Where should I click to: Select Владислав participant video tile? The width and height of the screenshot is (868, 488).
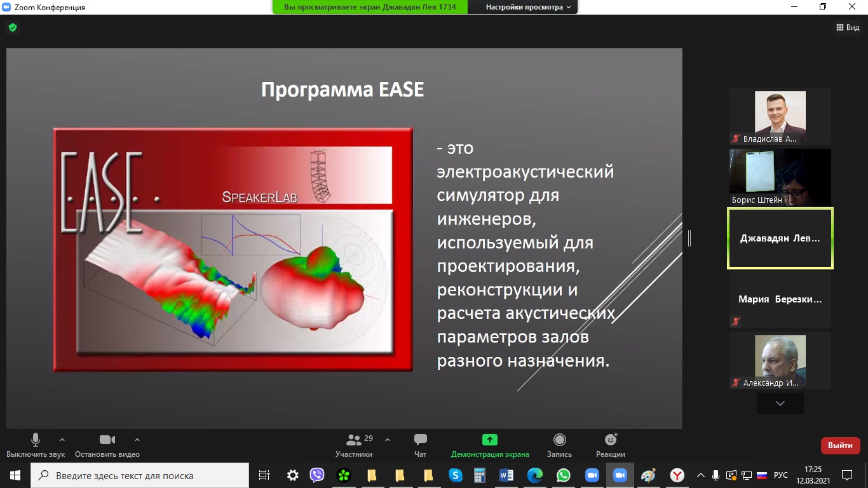780,116
